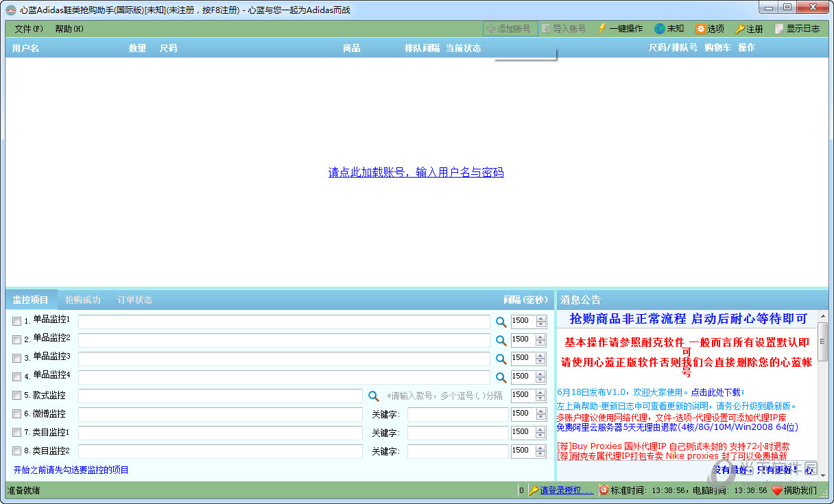
Task: Click the 点击此处下载 link in announcements
Action: click(x=716, y=392)
